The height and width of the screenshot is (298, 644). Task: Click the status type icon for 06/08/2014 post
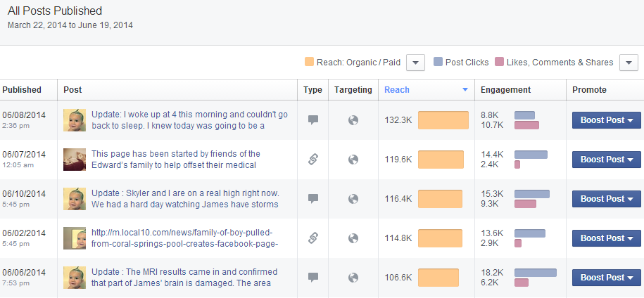coord(313,120)
